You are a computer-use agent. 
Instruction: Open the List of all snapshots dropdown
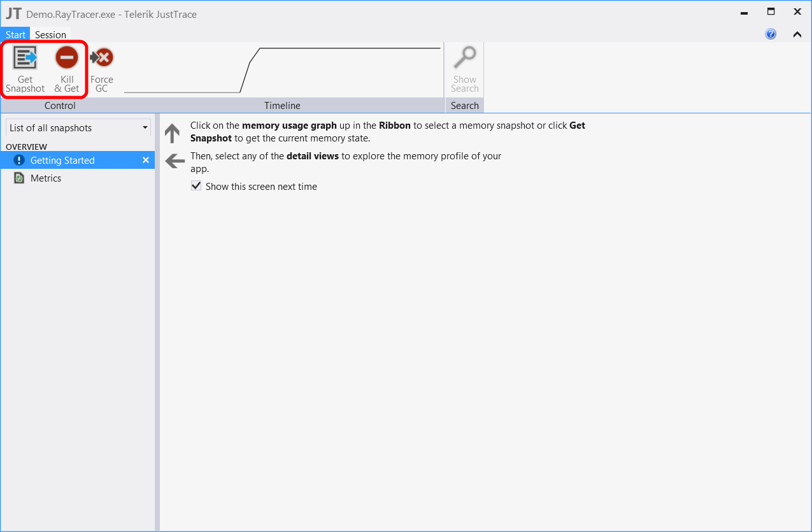click(x=78, y=127)
